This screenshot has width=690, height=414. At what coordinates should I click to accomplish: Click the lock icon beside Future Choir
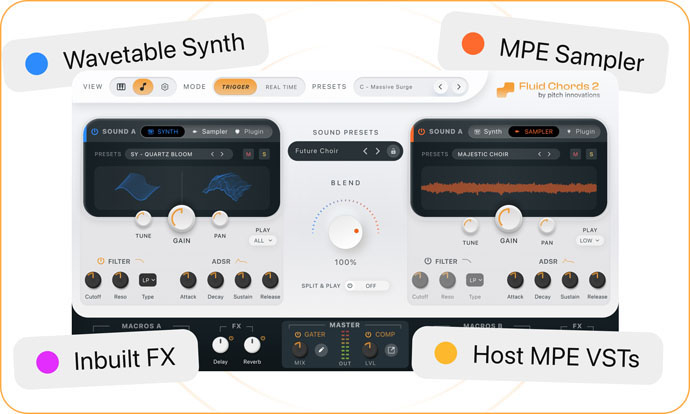tap(393, 151)
